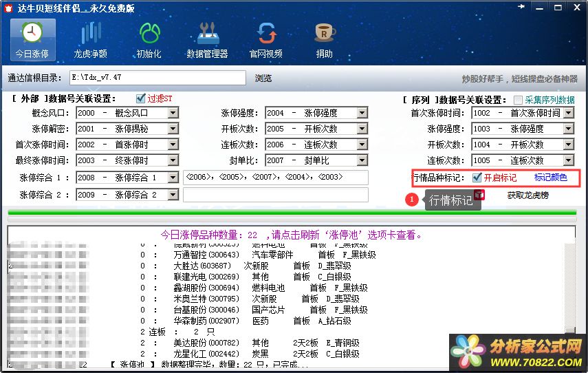Click the 2 连板 : 2 只 header row

point(177,332)
